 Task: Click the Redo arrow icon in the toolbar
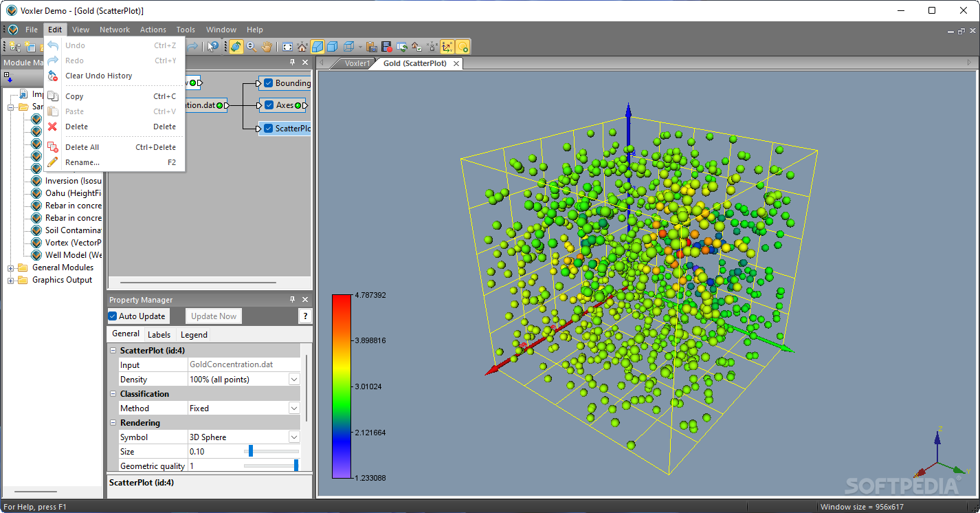pyautogui.click(x=193, y=46)
